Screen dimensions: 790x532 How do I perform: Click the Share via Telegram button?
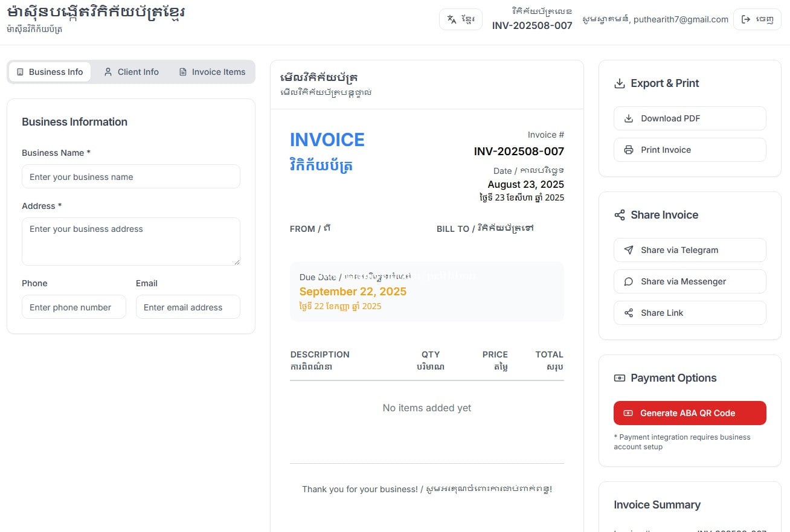click(x=690, y=250)
